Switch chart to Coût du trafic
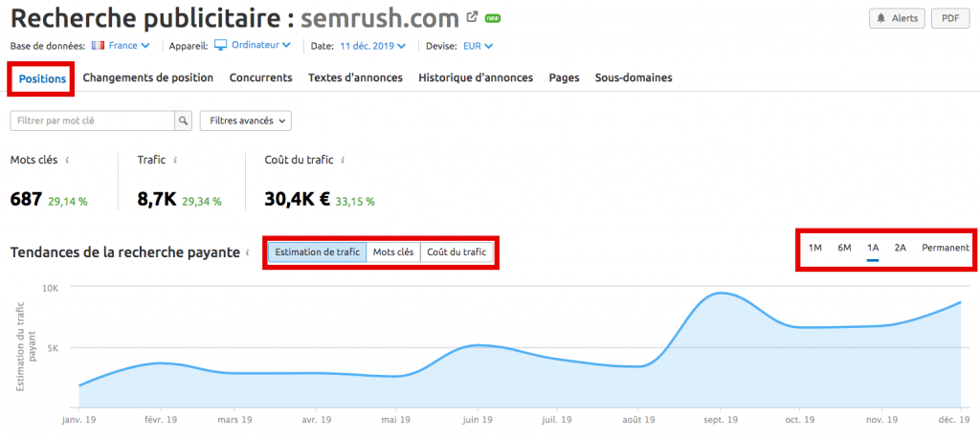The height and width of the screenshot is (438, 980). [x=457, y=252]
